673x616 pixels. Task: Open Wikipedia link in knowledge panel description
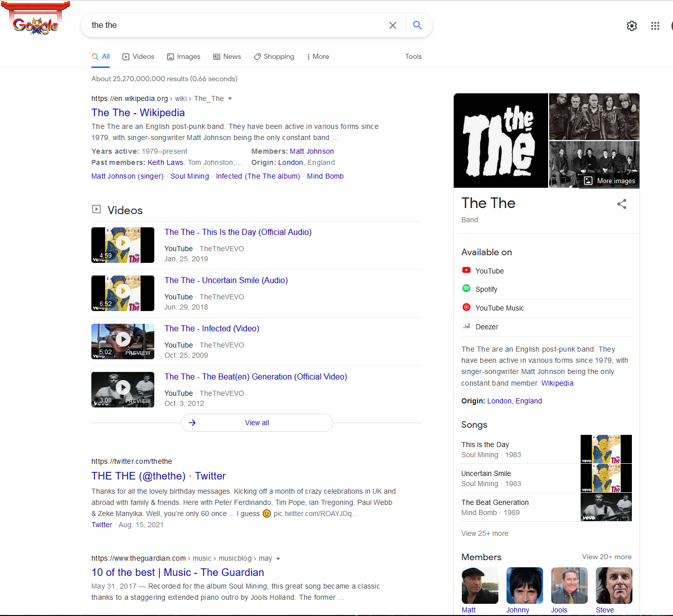point(557,383)
